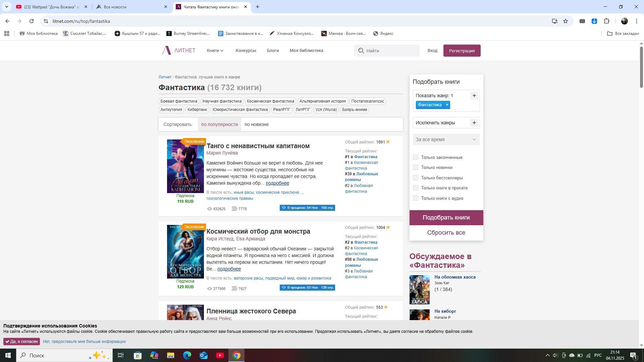Open Космический отбор для монстра cover thumbnail
This screenshot has height=362, width=644.
pyautogui.click(x=185, y=252)
